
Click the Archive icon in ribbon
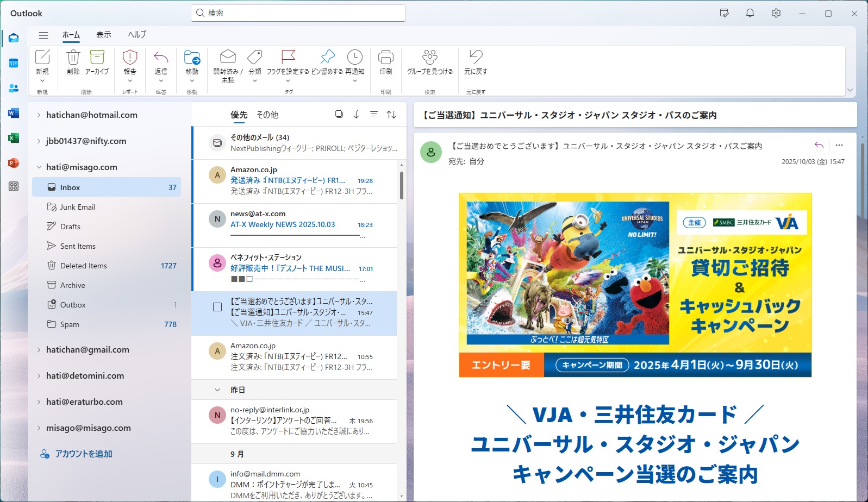97,58
